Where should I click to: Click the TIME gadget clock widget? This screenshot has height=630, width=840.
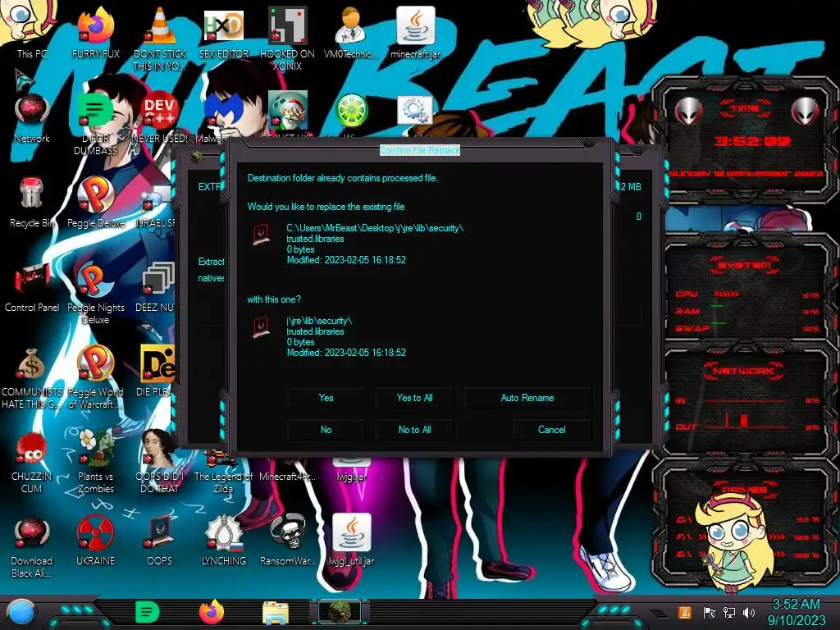click(x=745, y=139)
